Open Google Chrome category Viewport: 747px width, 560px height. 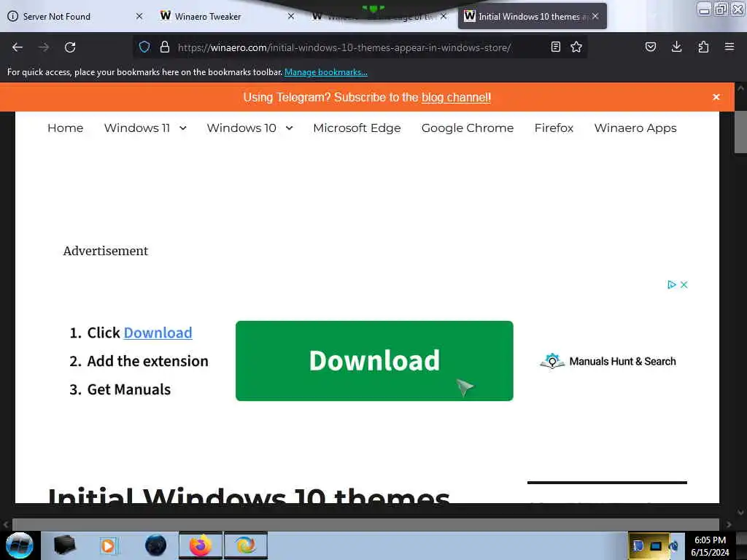coord(468,128)
